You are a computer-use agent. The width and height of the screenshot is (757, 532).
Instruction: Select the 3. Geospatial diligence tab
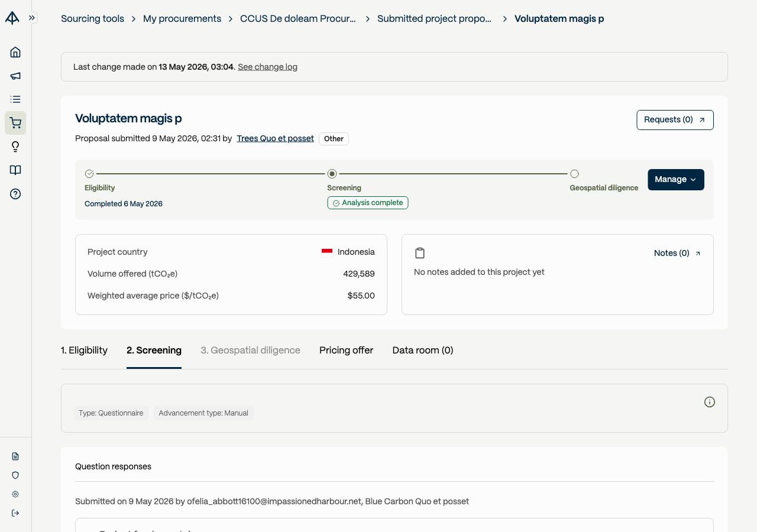coord(250,351)
